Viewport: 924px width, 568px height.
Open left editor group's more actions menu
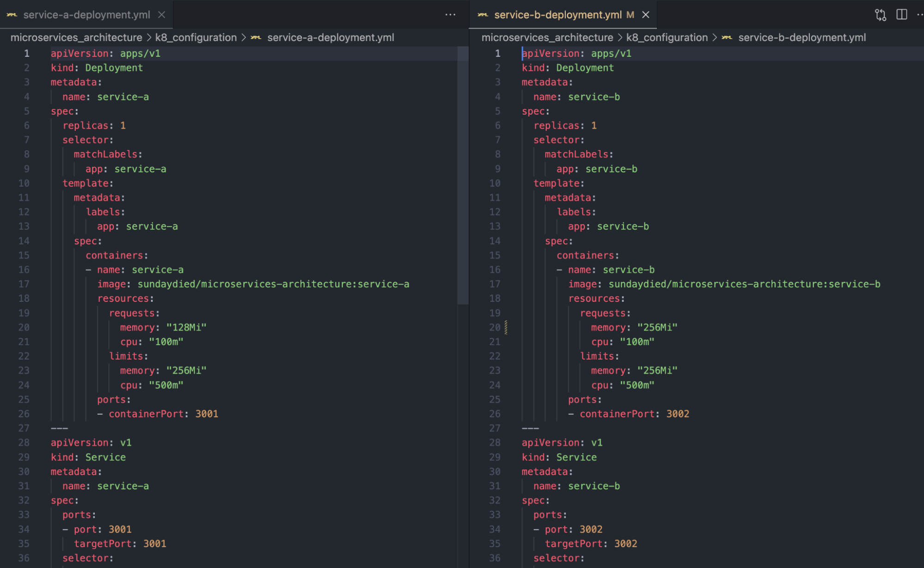click(450, 15)
